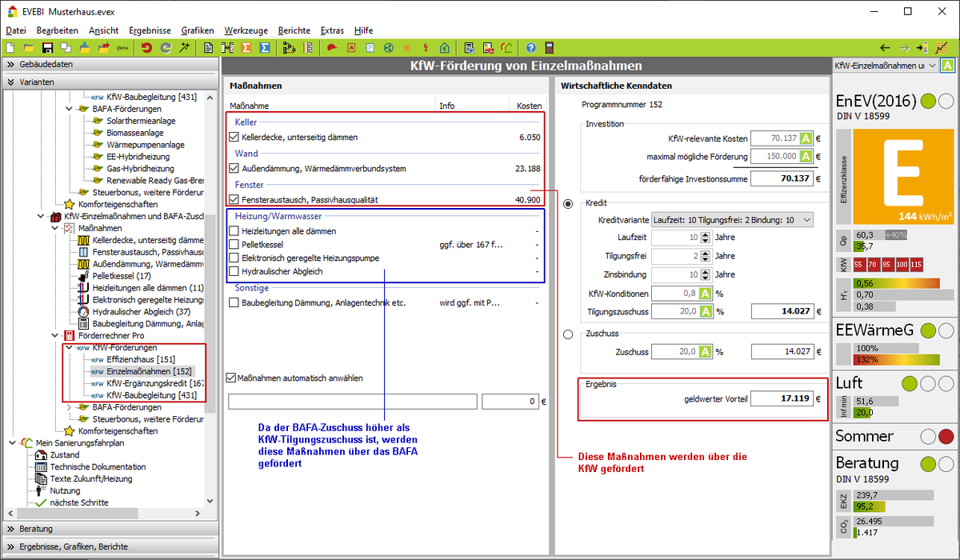This screenshot has height=560, width=960.
Task: Click the green A next to KfW-relevante Kosten
Action: [806, 138]
